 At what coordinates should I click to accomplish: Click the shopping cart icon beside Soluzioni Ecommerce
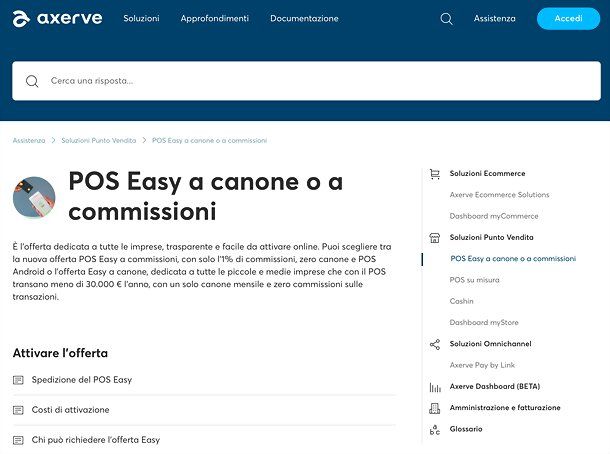point(435,174)
